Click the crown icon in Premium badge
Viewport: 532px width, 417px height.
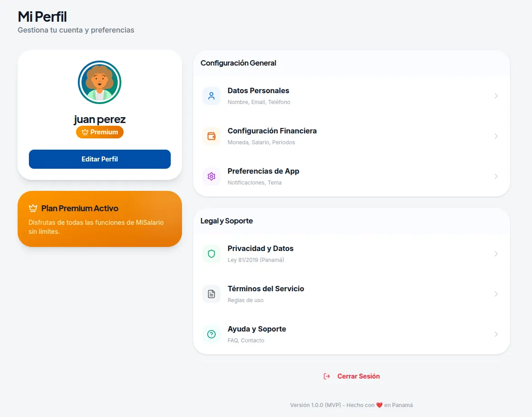pos(85,132)
